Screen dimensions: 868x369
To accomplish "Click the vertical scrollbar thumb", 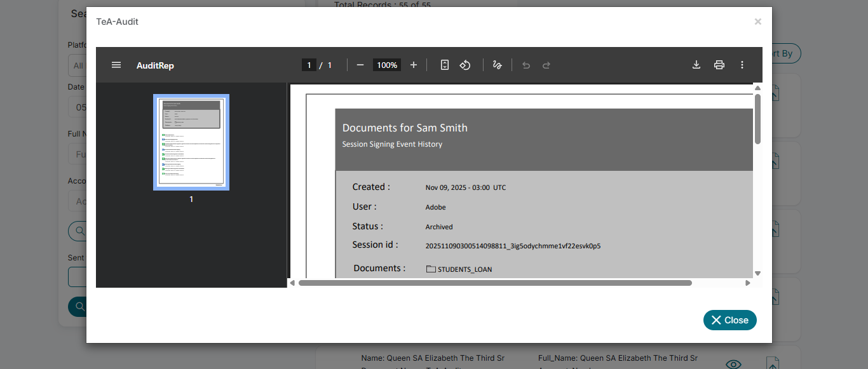I will 757,119.
